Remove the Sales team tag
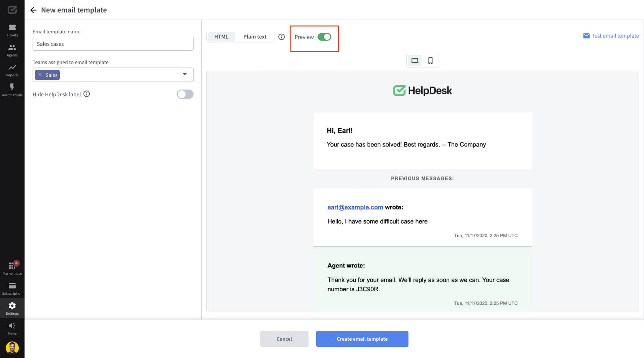This screenshot has width=644, height=358. tap(40, 75)
